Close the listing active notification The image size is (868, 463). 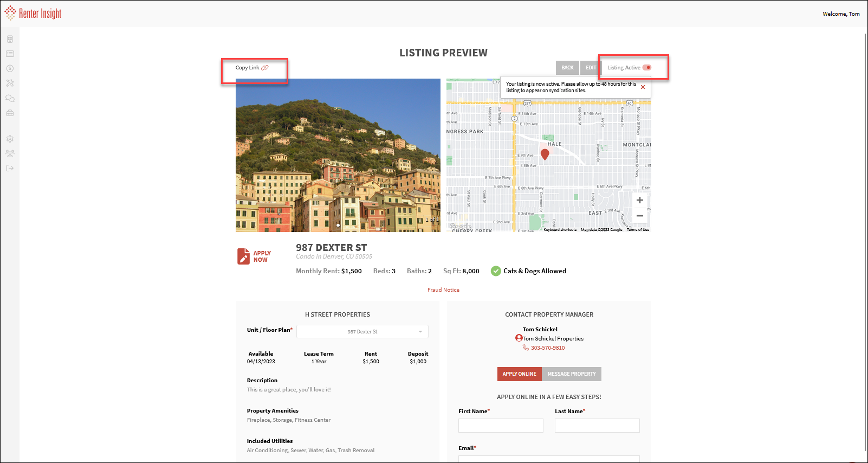coord(643,87)
